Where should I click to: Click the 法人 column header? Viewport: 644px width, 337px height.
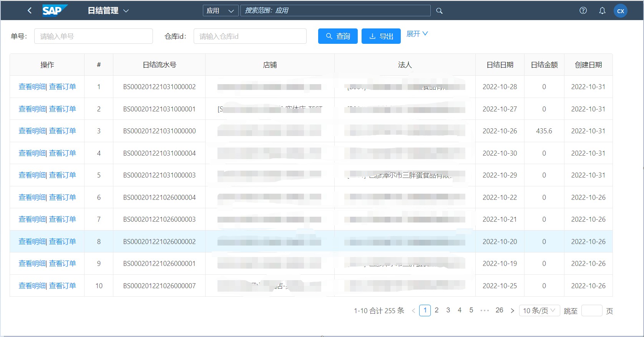(x=405, y=65)
